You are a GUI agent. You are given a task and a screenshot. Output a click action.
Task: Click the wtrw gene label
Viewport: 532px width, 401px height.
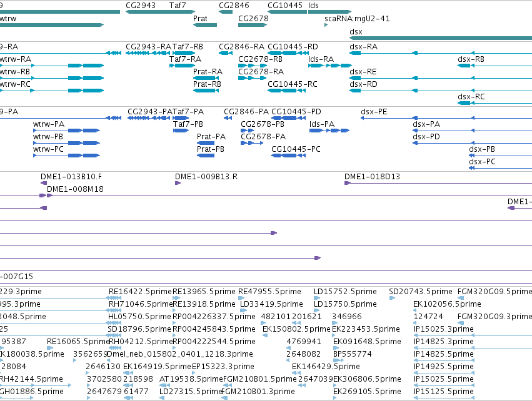(8, 18)
